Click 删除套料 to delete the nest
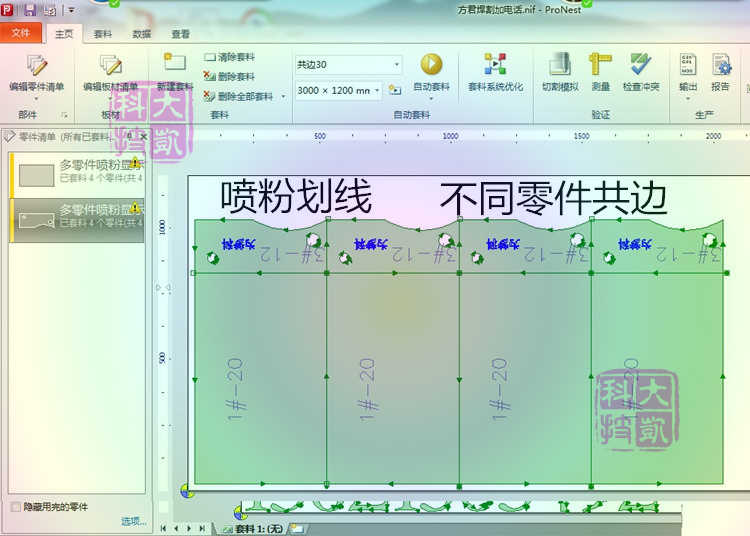 click(229, 77)
